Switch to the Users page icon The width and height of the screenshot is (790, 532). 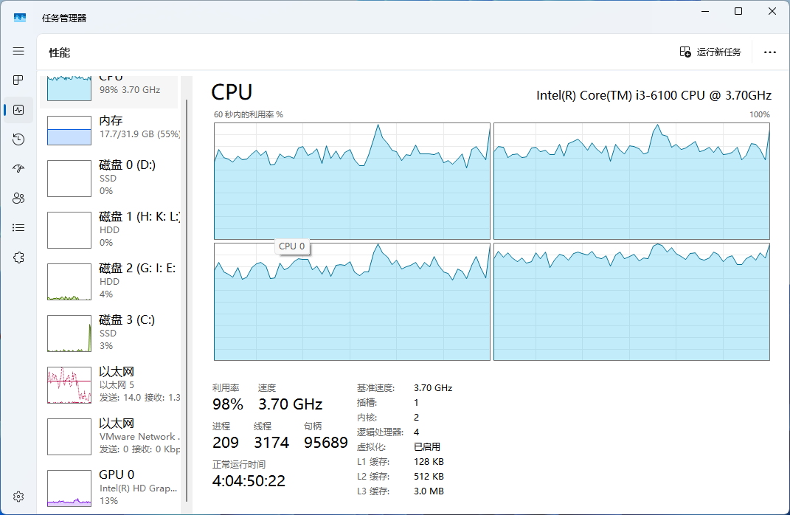pyautogui.click(x=19, y=198)
